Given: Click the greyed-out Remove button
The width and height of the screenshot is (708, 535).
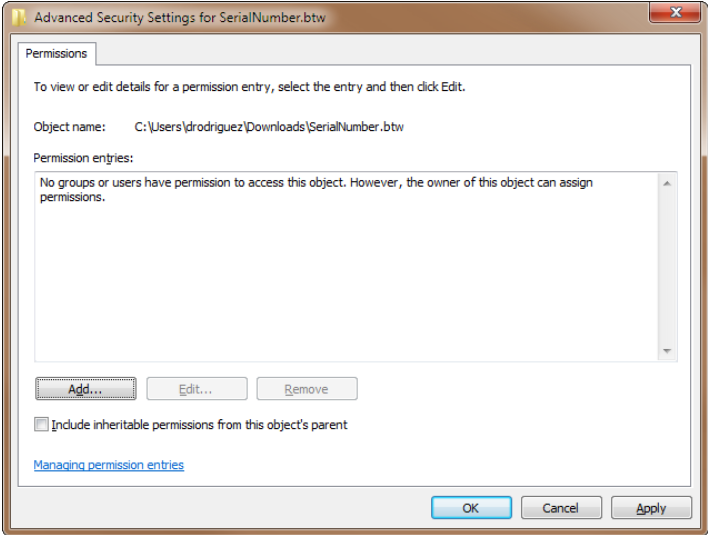Looking at the screenshot, I should tap(306, 389).
